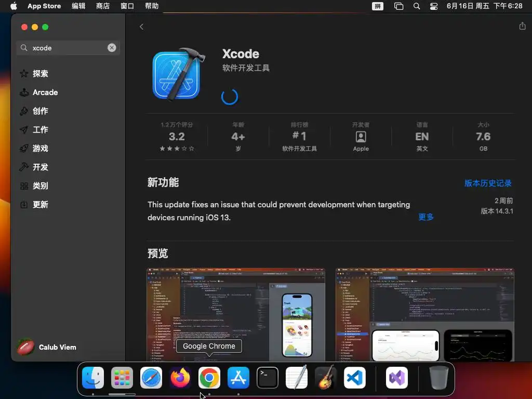The width and height of the screenshot is (532, 399).
Task: Open GarageBand from the Dock
Action: [326, 378]
